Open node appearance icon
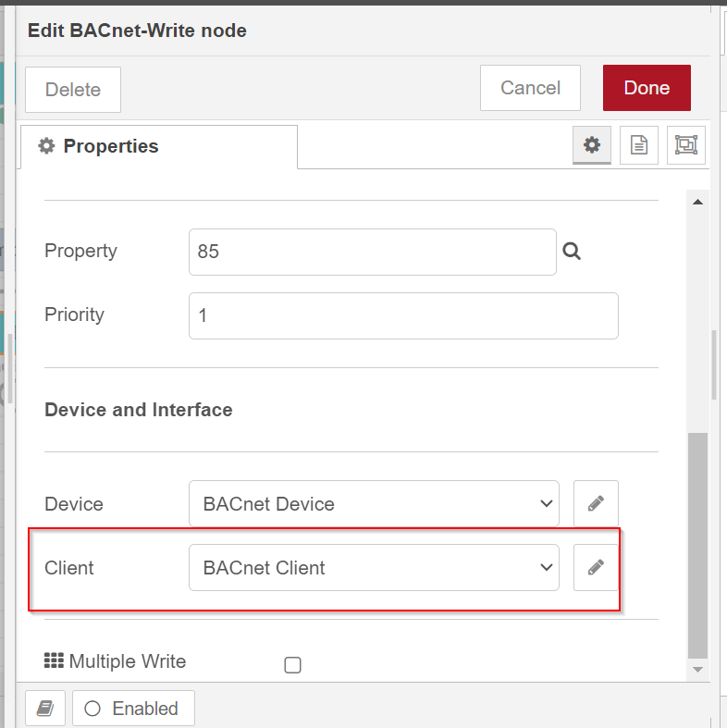 686,145
